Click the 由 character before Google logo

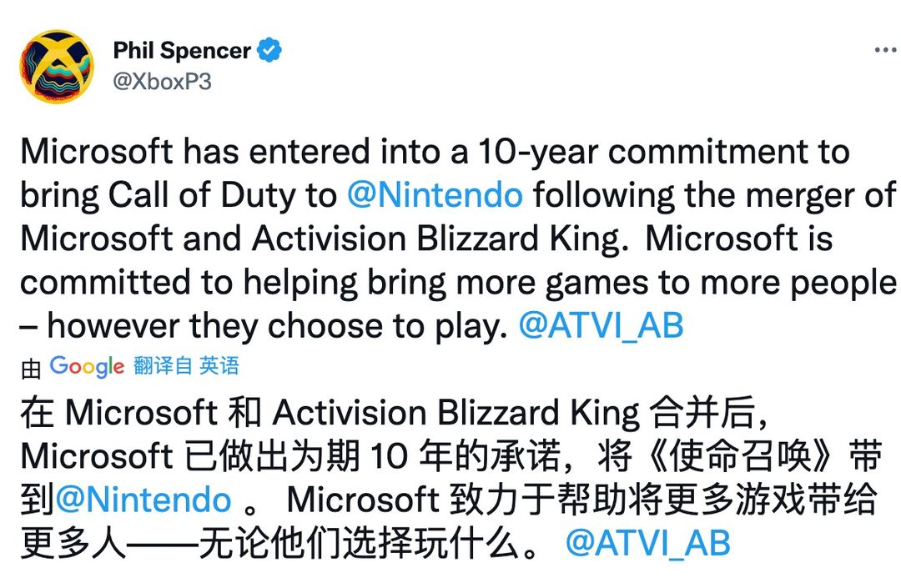point(31,368)
